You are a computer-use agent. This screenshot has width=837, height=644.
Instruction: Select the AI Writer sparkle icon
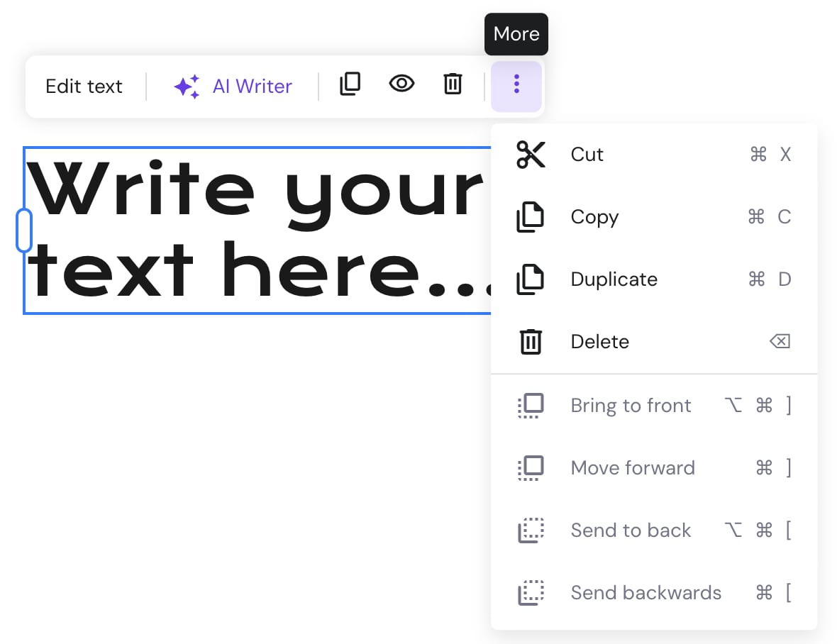185,86
